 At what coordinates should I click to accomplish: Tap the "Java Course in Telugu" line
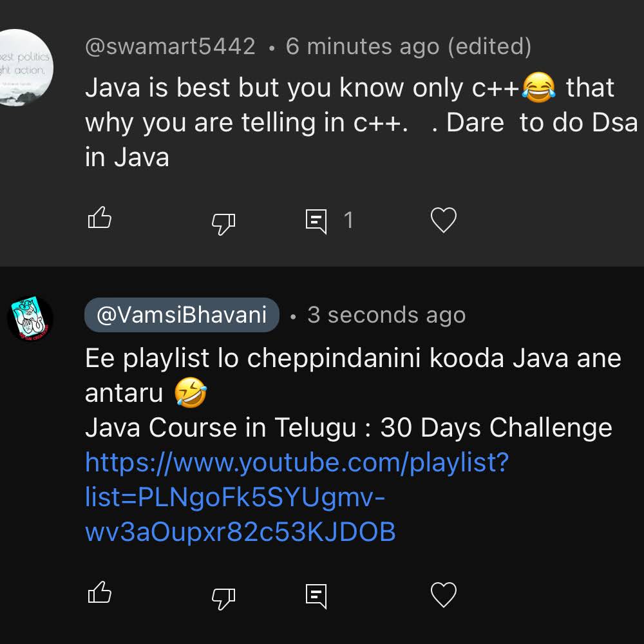click(x=348, y=428)
